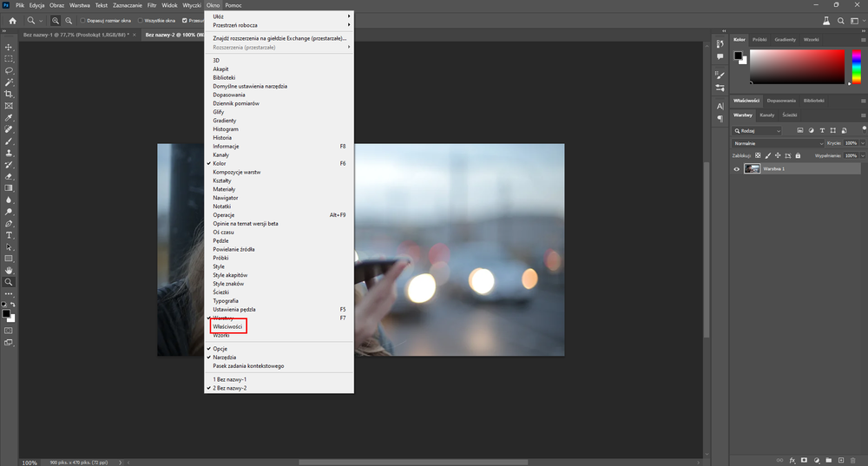The height and width of the screenshot is (466, 868).
Task: Open the zoom tool preset dropdown arrow
Action: point(41,21)
